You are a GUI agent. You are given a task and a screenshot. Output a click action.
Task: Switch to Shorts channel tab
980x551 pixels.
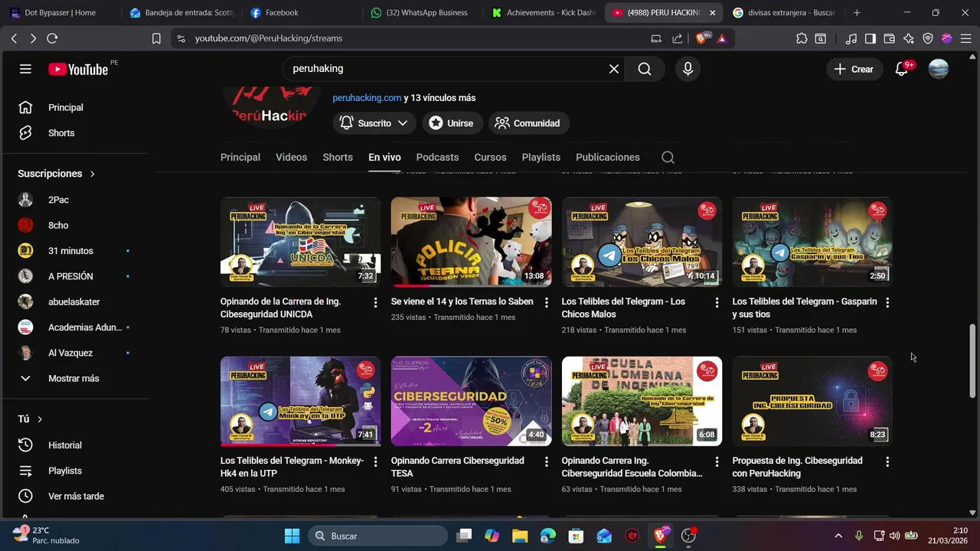[338, 157]
